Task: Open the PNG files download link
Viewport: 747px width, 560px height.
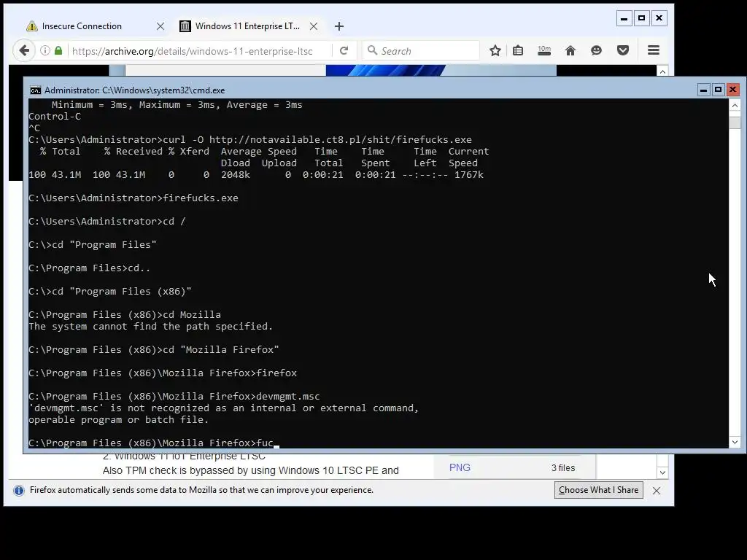Action: [460, 468]
